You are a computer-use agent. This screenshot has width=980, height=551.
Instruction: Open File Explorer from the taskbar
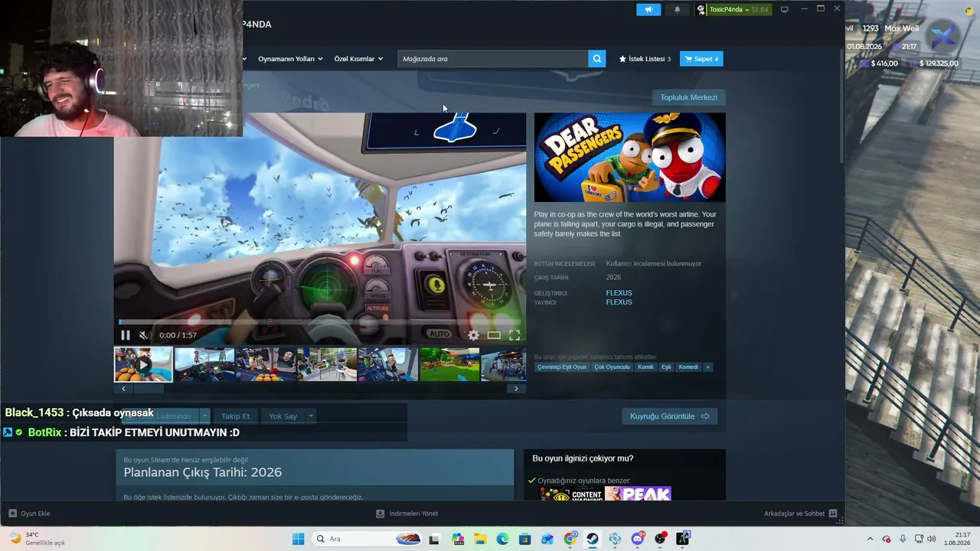point(480,539)
